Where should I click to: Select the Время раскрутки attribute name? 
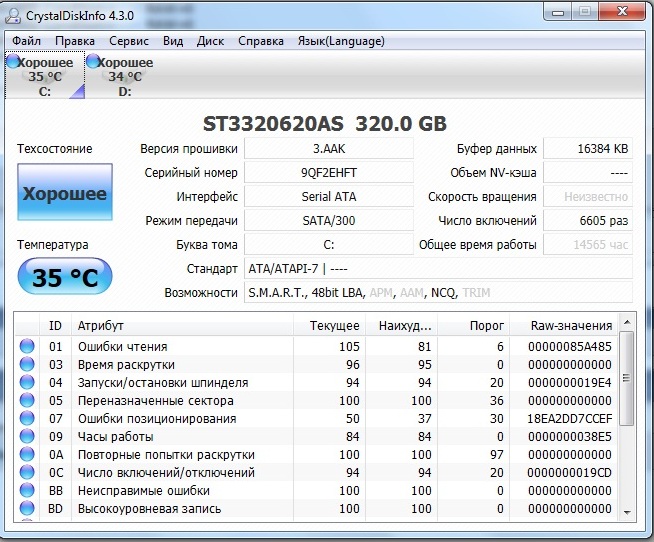point(126,364)
